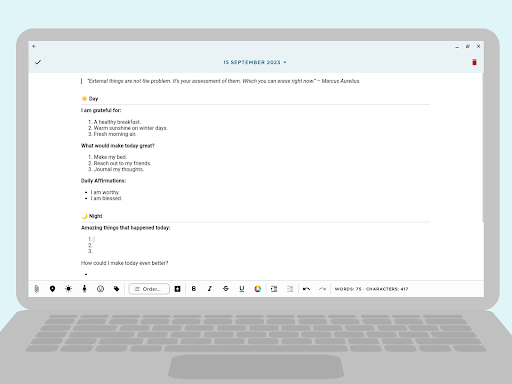Click the Night section heading
Image resolution: width=512 pixels, height=384 pixels.
coord(92,216)
